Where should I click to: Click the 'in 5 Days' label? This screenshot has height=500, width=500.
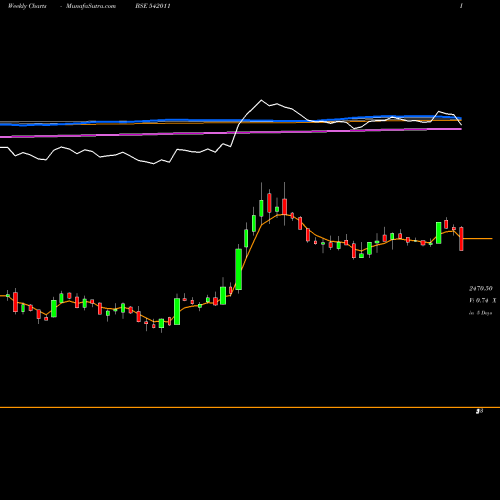click(x=481, y=313)
